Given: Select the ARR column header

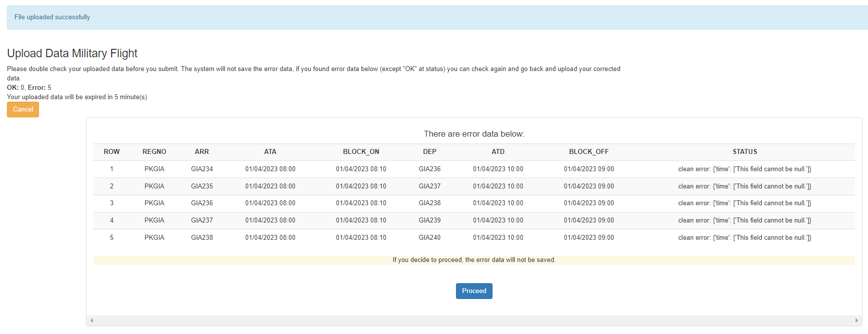Looking at the screenshot, I should [x=202, y=152].
